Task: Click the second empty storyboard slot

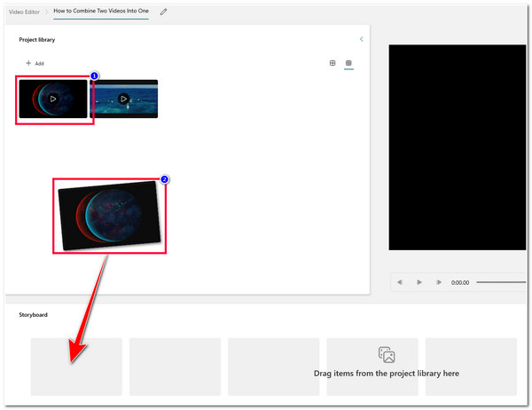Action: click(x=175, y=367)
